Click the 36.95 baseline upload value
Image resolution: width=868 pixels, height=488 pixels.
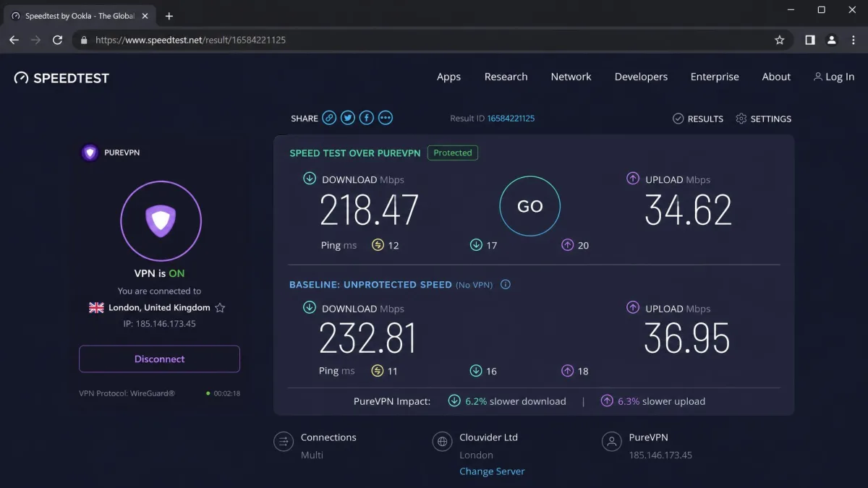point(687,338)
